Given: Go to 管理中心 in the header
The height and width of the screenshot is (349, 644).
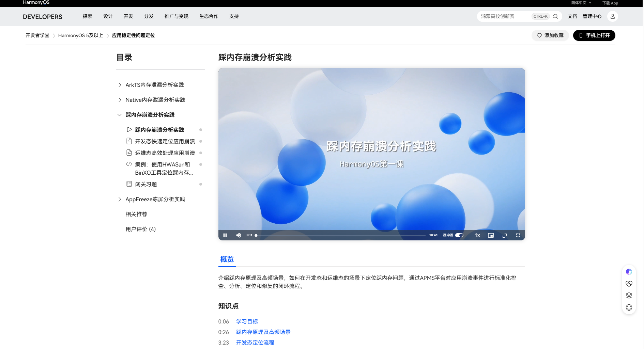Looking at the screenshot, I should [x=592, y=16].
